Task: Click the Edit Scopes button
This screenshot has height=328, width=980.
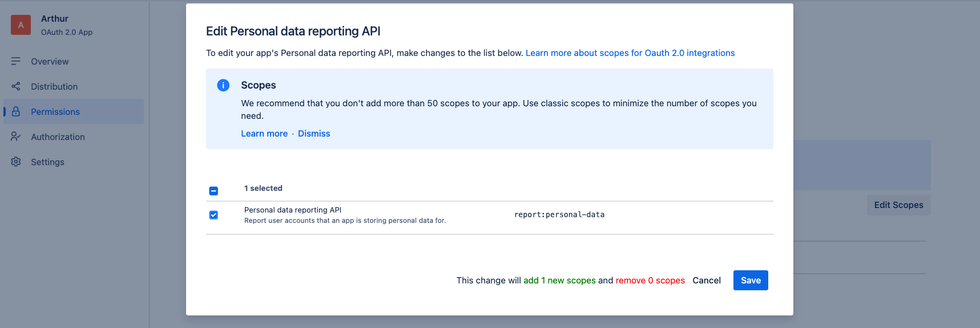Action: click(x=898, y=205)
